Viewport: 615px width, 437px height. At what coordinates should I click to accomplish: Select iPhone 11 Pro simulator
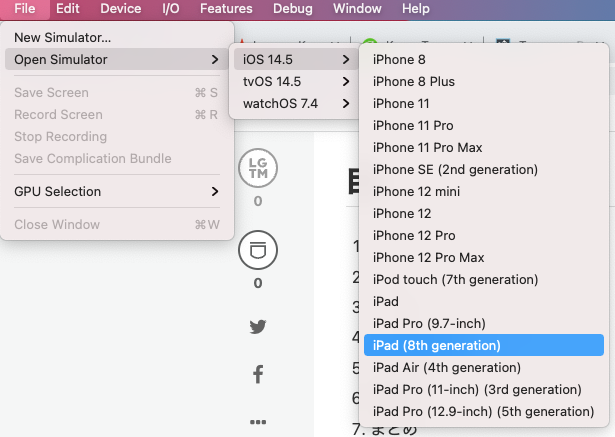pyautogui.click(x=484, y=125)
